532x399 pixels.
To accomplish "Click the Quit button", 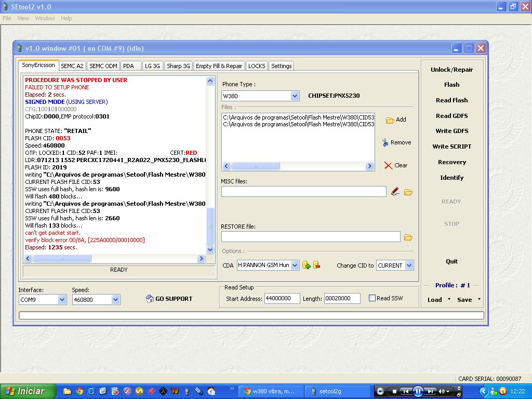I will pos(451,261).
